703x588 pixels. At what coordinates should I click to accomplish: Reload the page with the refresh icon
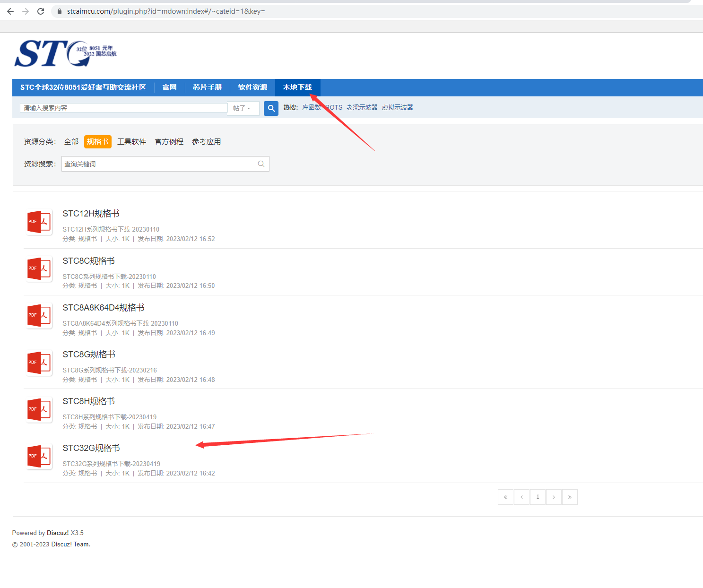(x=41, y=11)
